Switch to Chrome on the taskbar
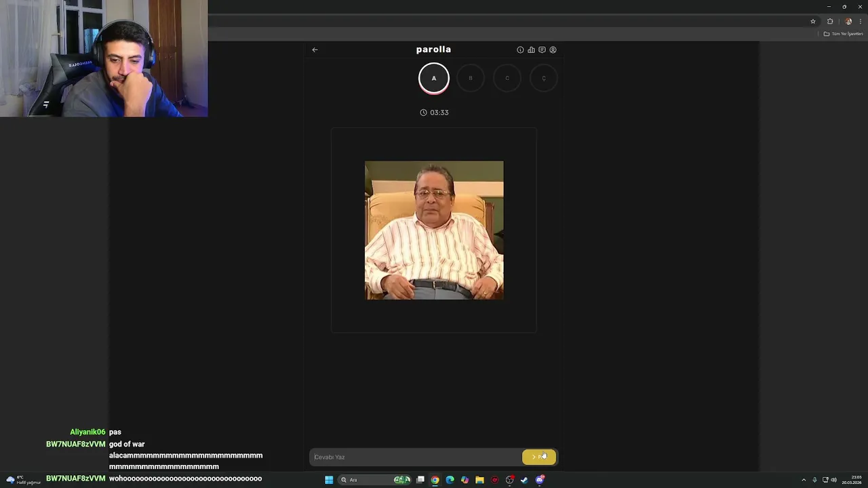The image size is (868, 488). tap(435, 480)
